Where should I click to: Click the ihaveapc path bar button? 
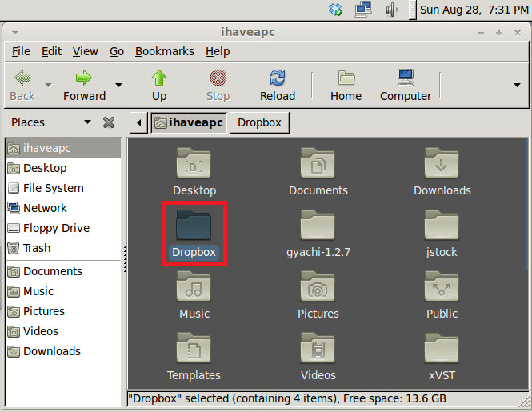(189, 122)
